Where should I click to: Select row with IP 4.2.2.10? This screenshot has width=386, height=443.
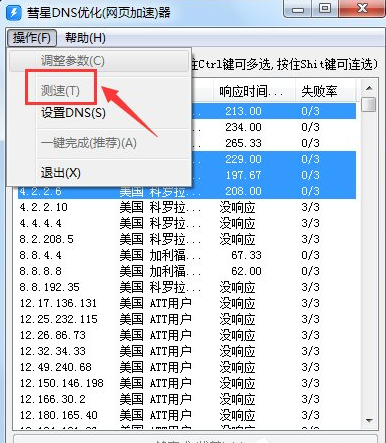click(x=187, y=207)
